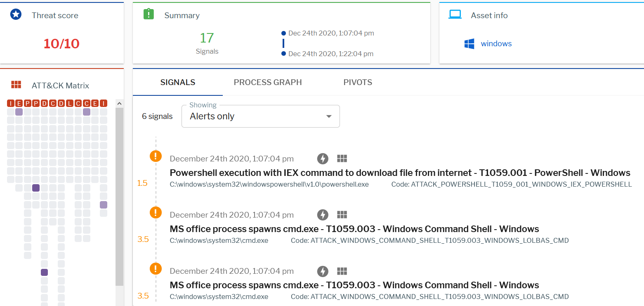Click the ATT&CK Matrix scrollbar up arrow
644x306 pixels.
coord(119,103)
